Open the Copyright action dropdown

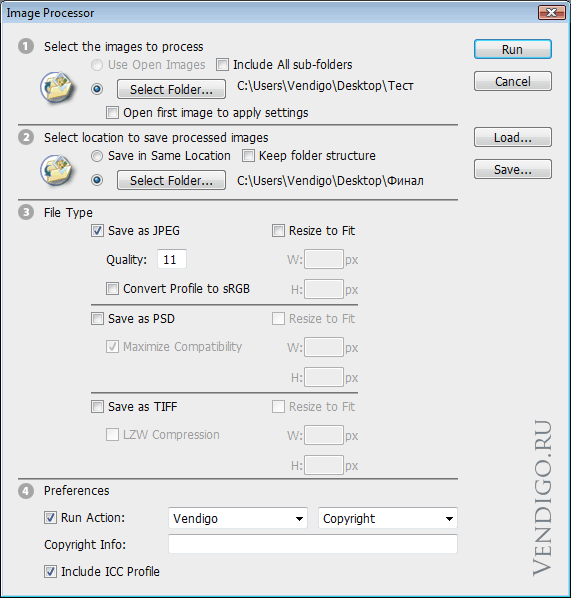[x=388, y=518]
